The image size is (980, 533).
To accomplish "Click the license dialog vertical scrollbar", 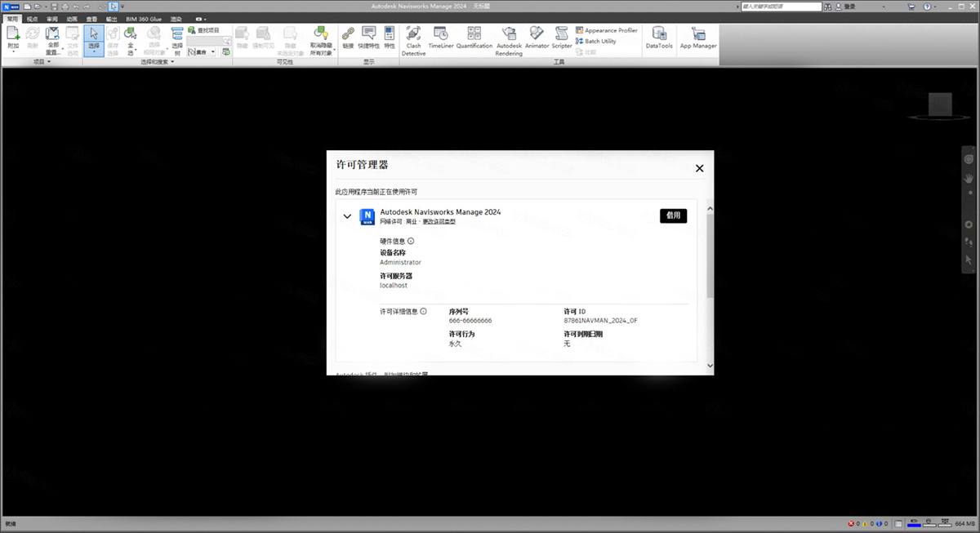I will 710,257.
